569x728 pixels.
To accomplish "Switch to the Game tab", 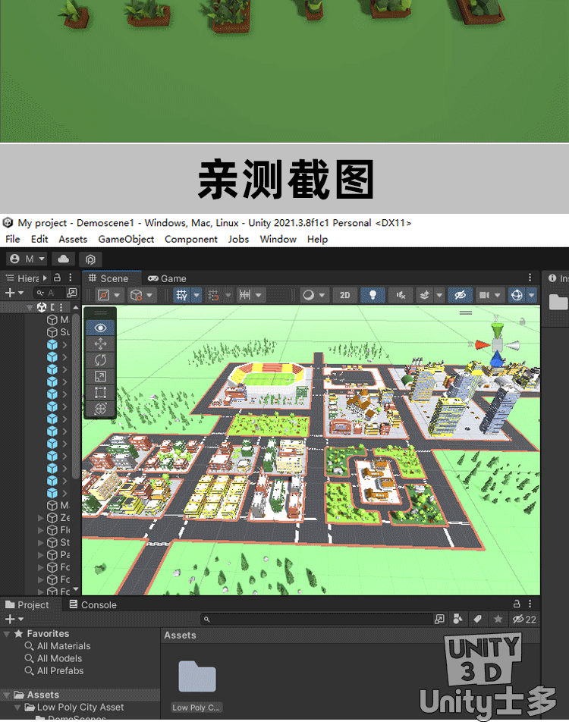I will tap(167, 278).
